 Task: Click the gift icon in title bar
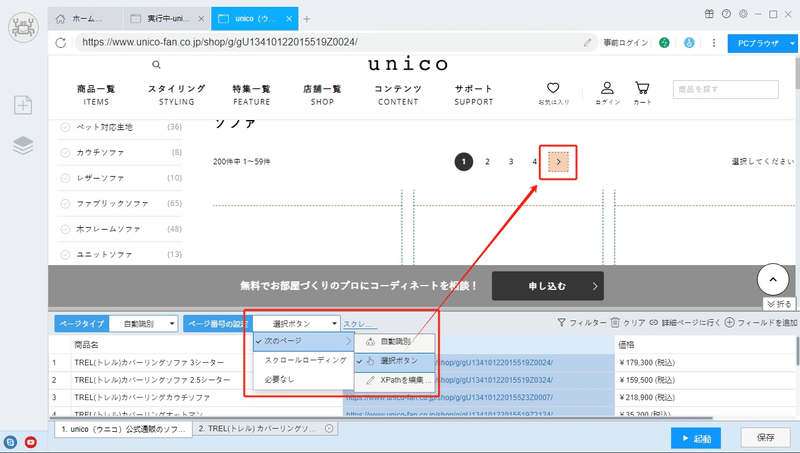click(709, 14)
